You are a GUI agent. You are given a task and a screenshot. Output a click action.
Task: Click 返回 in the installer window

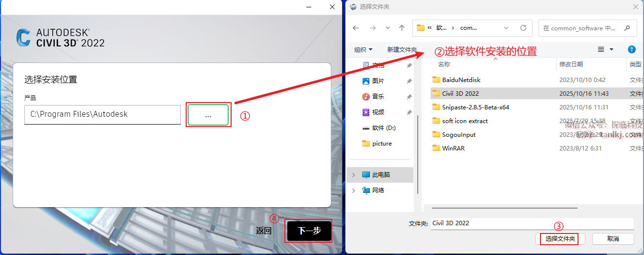click(264, 231)
